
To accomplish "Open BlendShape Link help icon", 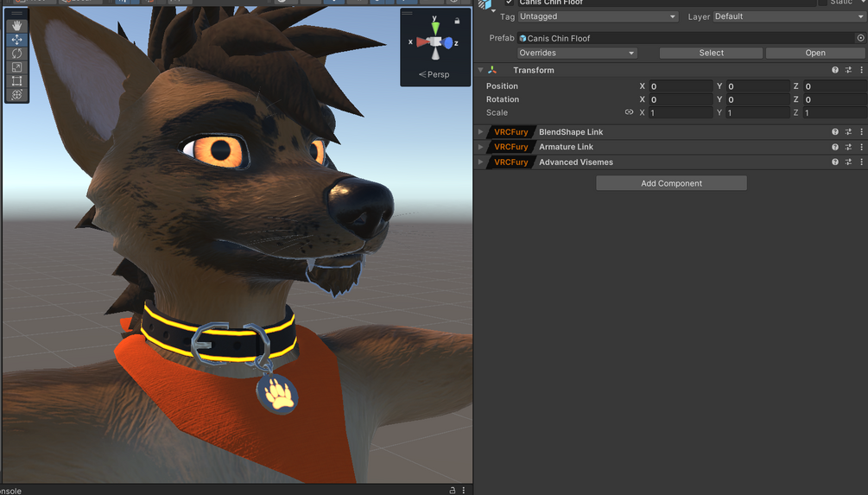I will point(835,132).
